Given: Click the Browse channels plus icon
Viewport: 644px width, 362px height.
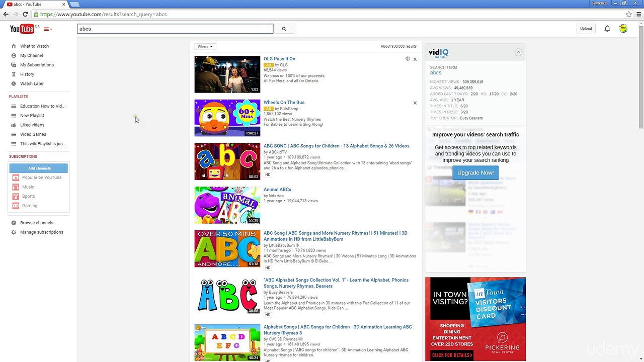Looking at the screenshot, I should point(14,223).
